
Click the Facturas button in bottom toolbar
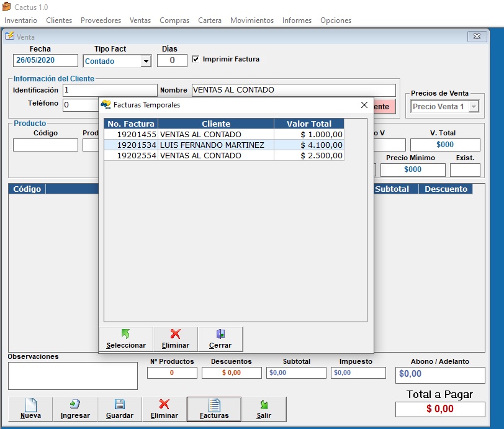tap(214, 409)
